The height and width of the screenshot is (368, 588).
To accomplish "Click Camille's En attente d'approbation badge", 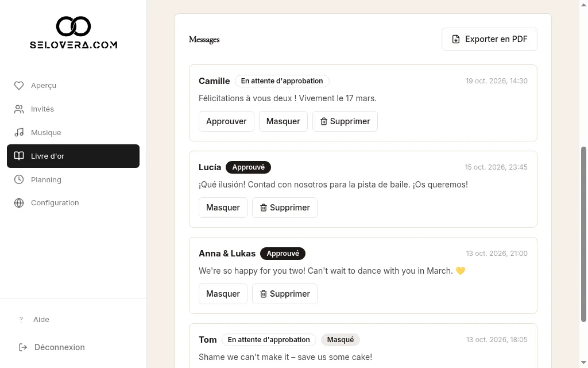I will 282,81.
